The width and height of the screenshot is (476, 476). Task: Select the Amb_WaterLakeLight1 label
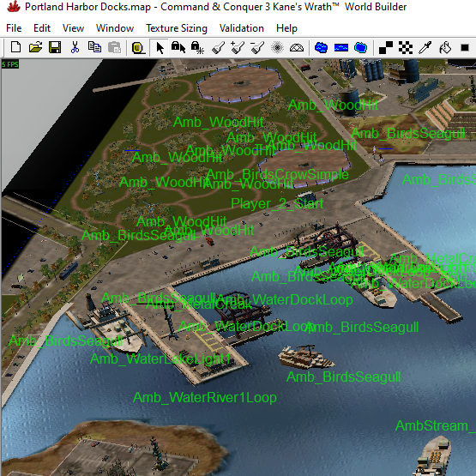click(160, 359)
